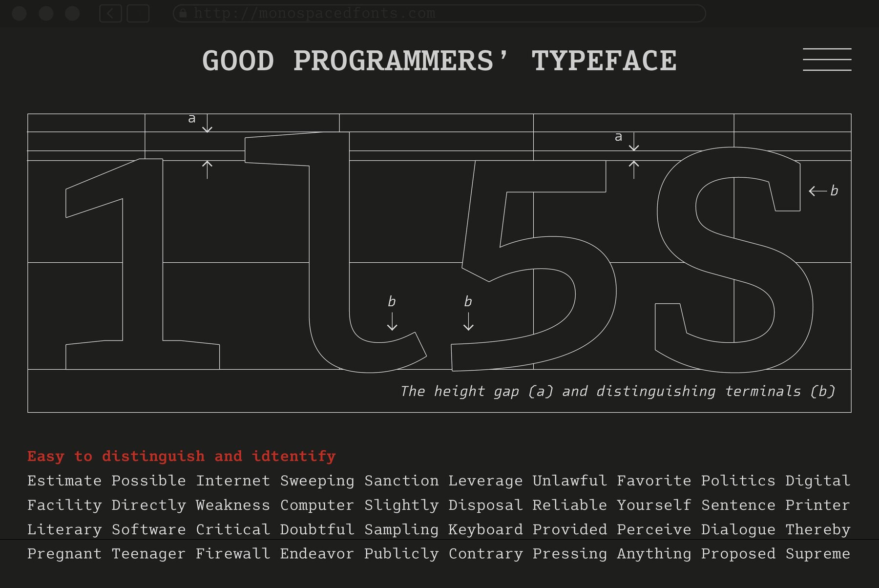Select the red heading 'Easy to distinguish and idtentify'
879x588 pixels.
pos(181,456)
